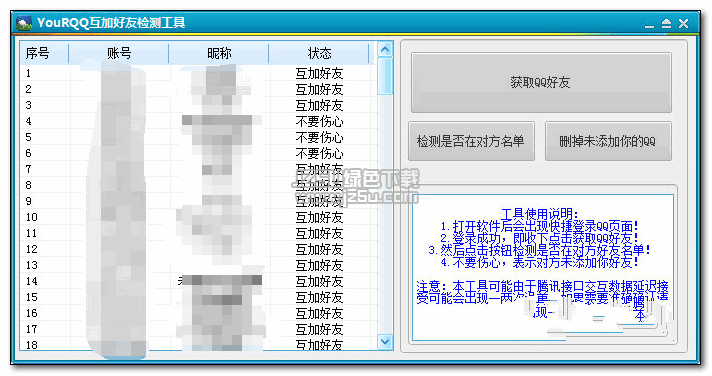Click the 互加好友 status in row 13
The height and width of the screenshot is (376, 712).
pyautogui.click(x=319, y=265)
